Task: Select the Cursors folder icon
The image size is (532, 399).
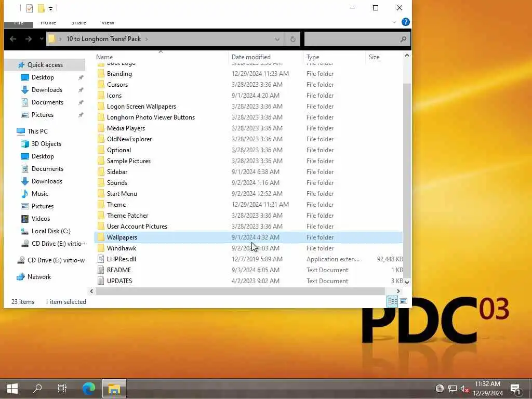Action: [100, 85]
